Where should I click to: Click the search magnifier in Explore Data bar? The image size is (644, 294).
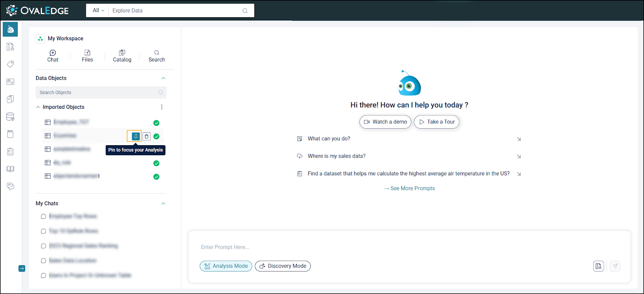point(245,11)
